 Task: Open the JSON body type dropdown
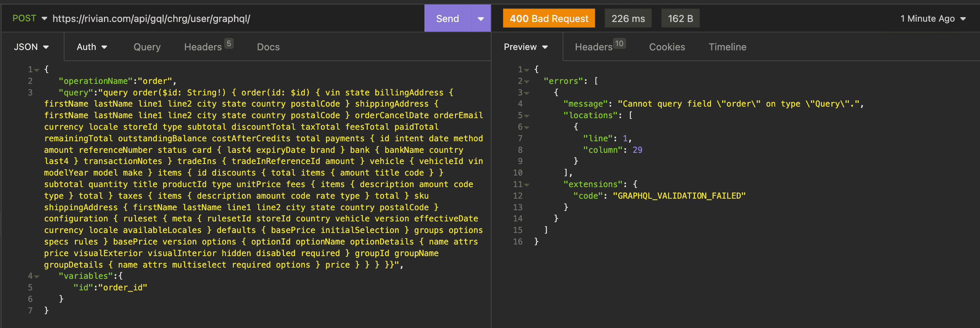(32, 47)
